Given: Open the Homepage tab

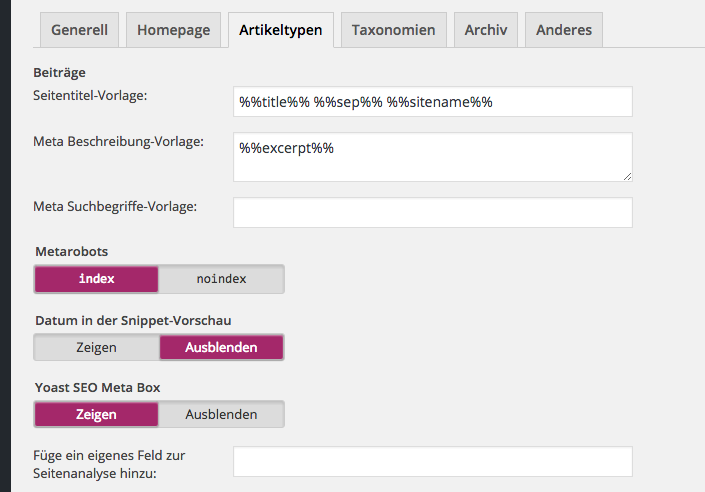Looking at the screenshot, I should click(173, 30).
